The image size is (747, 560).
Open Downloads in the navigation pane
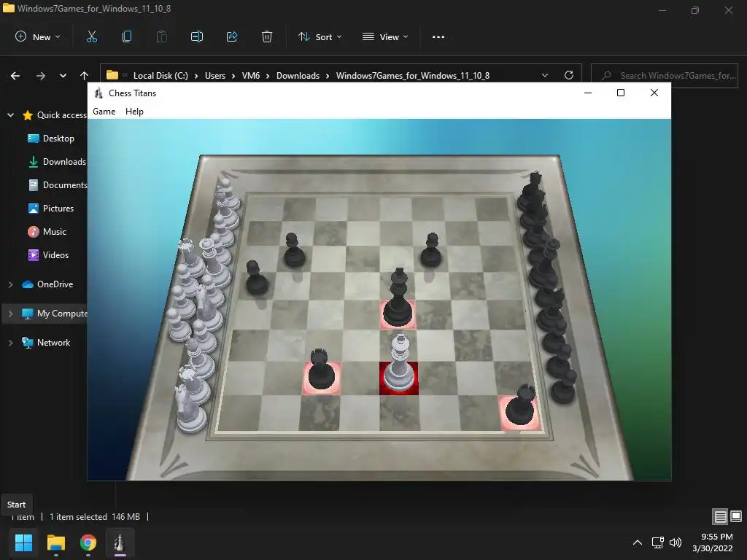coord(58,161)
